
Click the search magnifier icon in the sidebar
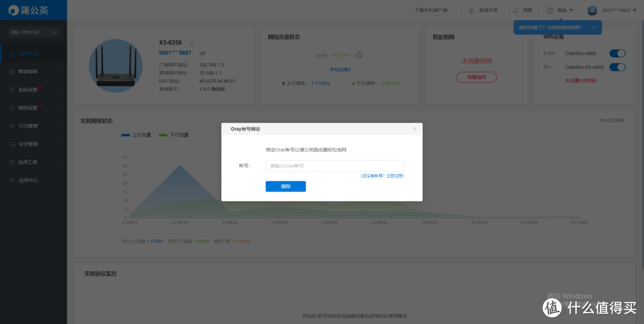[x=54, y=32]
